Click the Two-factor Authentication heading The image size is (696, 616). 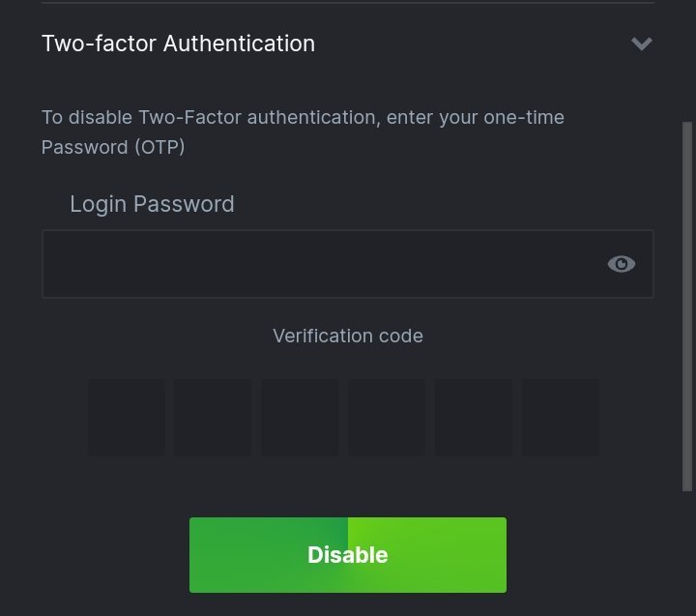(x=178, y=44)
